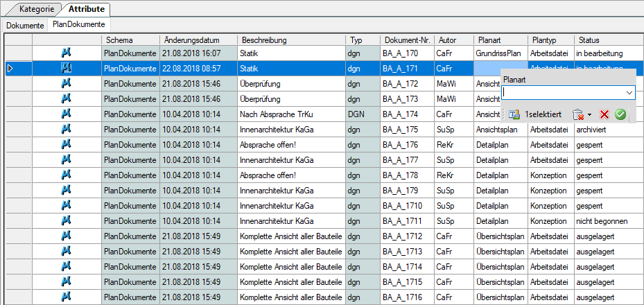This screenshot has width=644, height=305.
Task: Click the date 22.08.2018 08:57
Action: 198,68
